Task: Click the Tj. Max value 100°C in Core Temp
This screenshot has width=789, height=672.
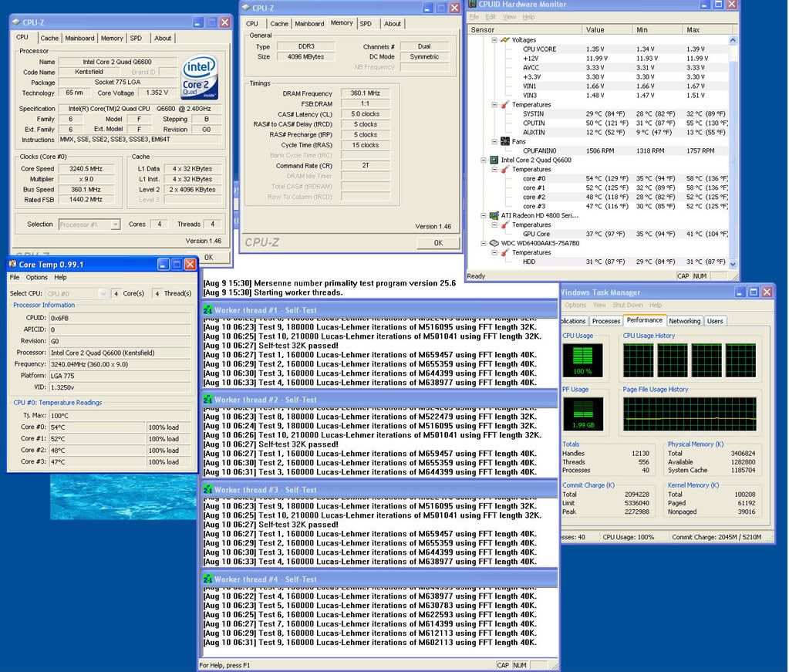Action: tap(120, 416)
